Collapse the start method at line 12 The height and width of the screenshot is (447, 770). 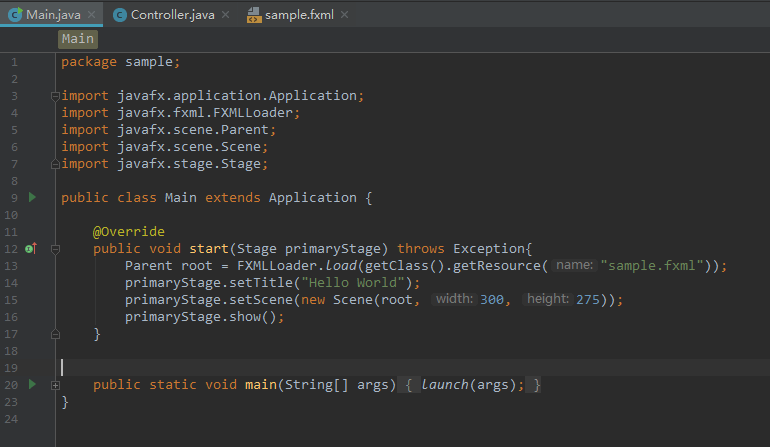coord(55,249)
